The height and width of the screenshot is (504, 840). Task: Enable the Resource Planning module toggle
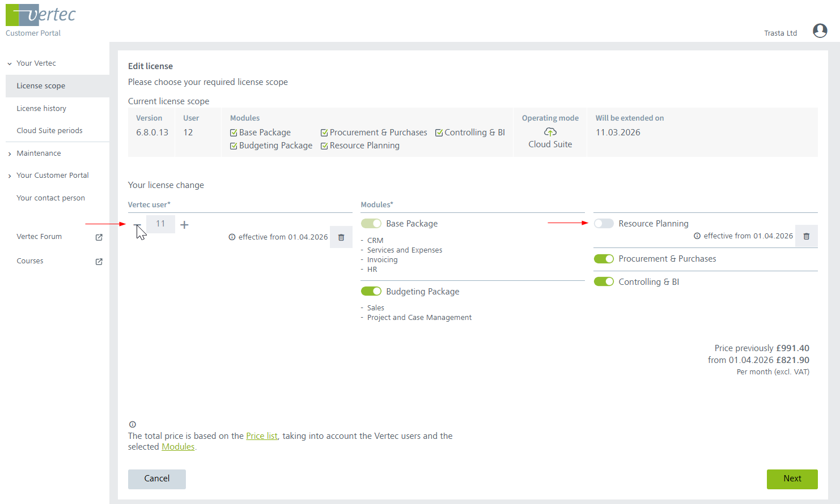pos(604,224)
